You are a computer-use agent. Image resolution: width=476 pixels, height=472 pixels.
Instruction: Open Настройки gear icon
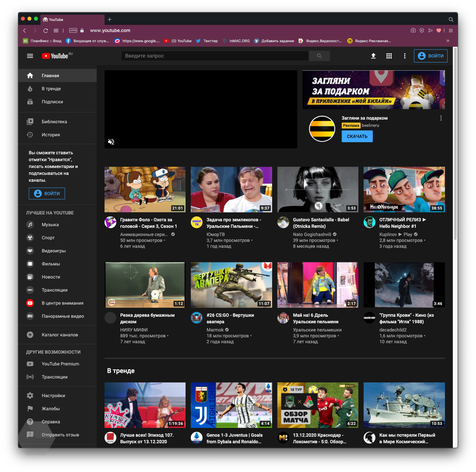pos(30,396)
